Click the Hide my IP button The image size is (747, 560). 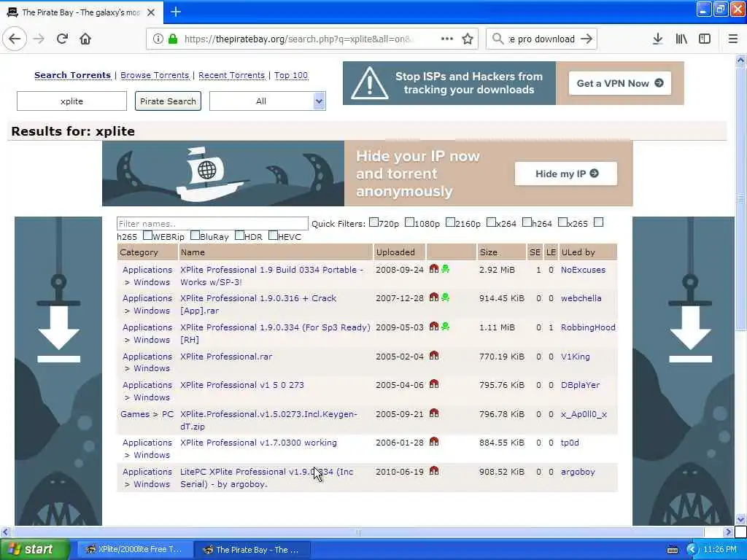pyautogui.click(x=566, y=174)
